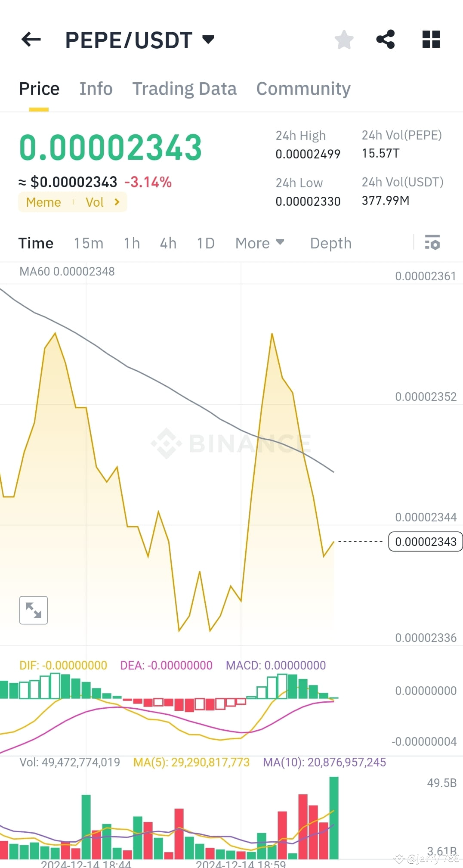Add PEPE/USDT to favorites with the star
The image size is (463, 868).
tap(344, 39)
